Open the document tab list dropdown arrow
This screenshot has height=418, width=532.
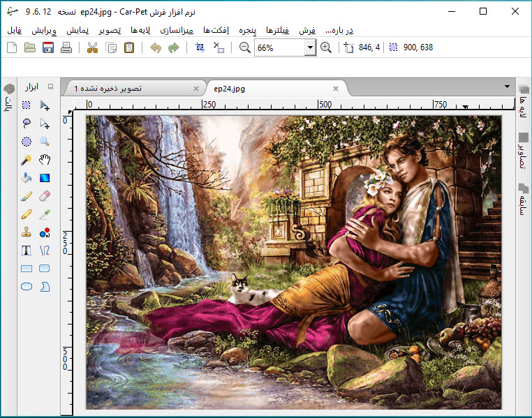[507, 87]
